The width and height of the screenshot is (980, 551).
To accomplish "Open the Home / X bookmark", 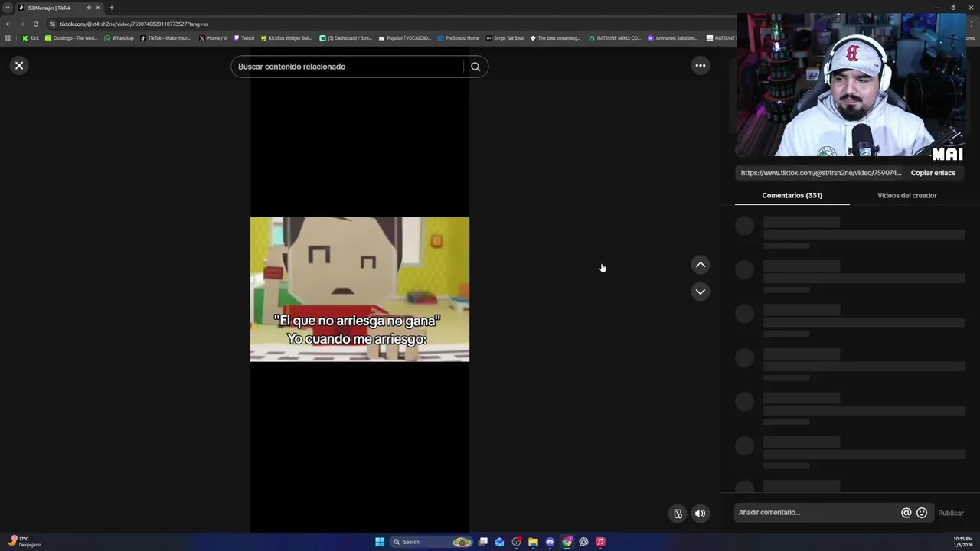I will (213, 37).
